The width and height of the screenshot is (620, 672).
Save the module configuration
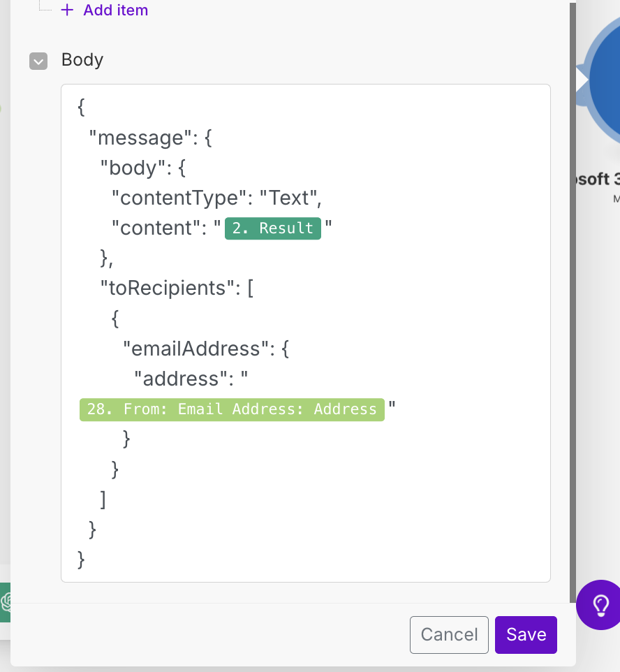click(x=526, y=634)
